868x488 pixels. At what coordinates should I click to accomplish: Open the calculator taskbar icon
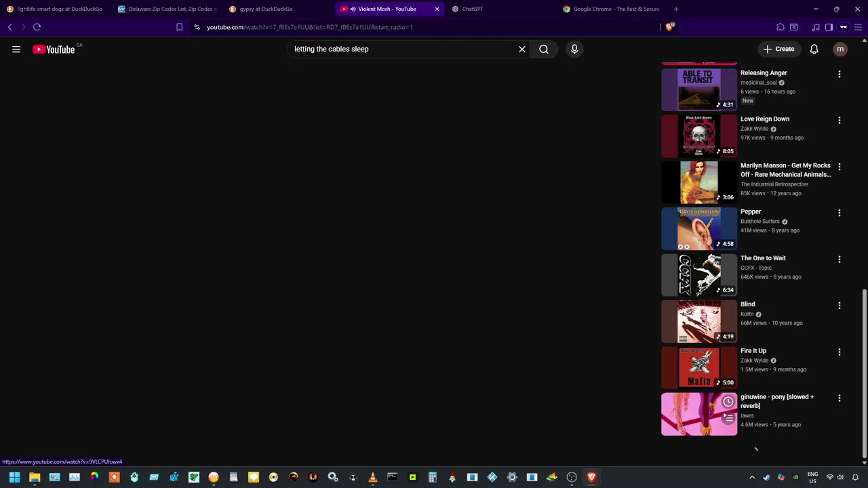pyautogui.click(x=432, y=477)
